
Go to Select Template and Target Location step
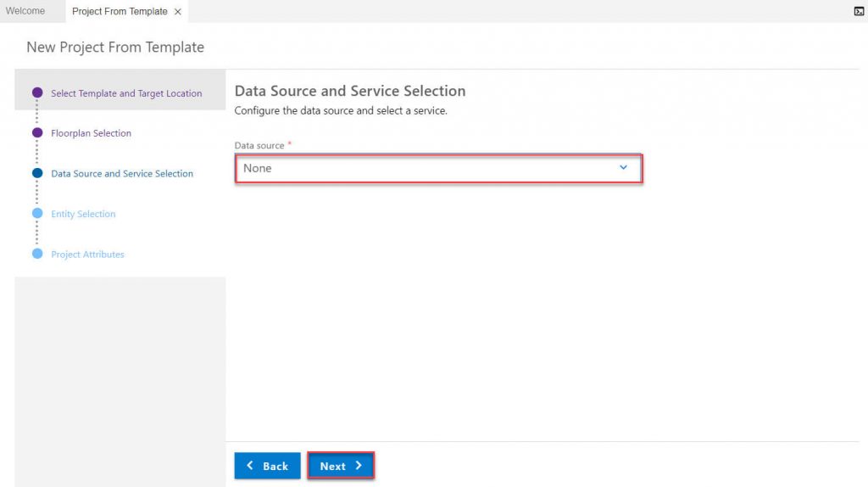click(x=126, y=93)
